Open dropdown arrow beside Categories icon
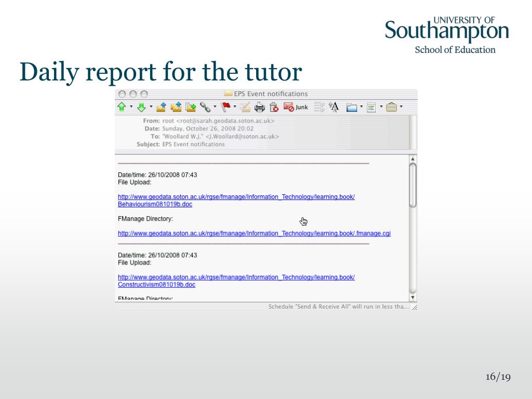The height and width of the screenshot is (399, 532). pos(381,107)
